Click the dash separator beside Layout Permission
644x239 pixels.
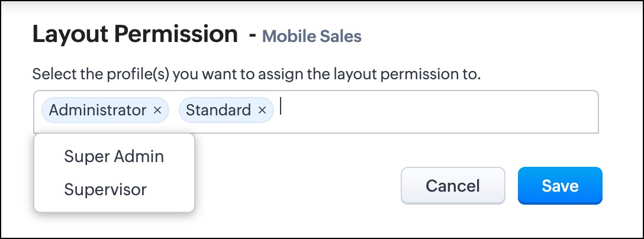(x=253, y=35)
